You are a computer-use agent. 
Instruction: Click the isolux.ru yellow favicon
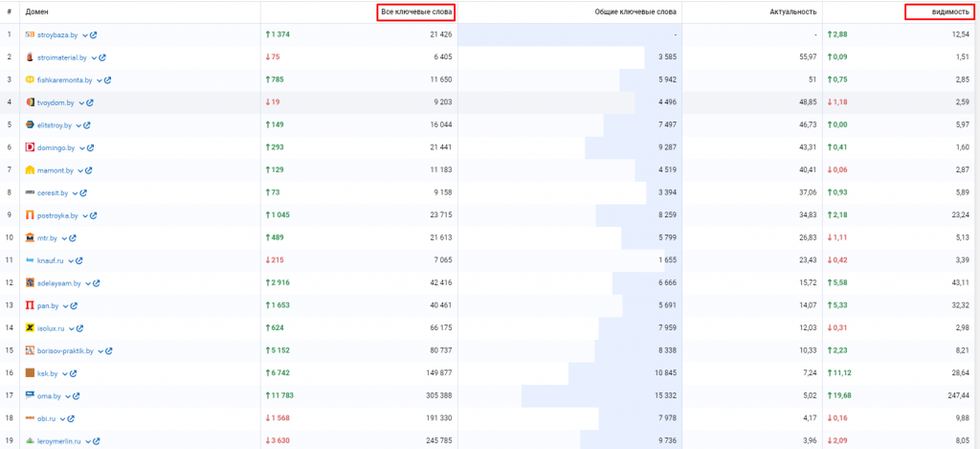click(x=30, y=327)
